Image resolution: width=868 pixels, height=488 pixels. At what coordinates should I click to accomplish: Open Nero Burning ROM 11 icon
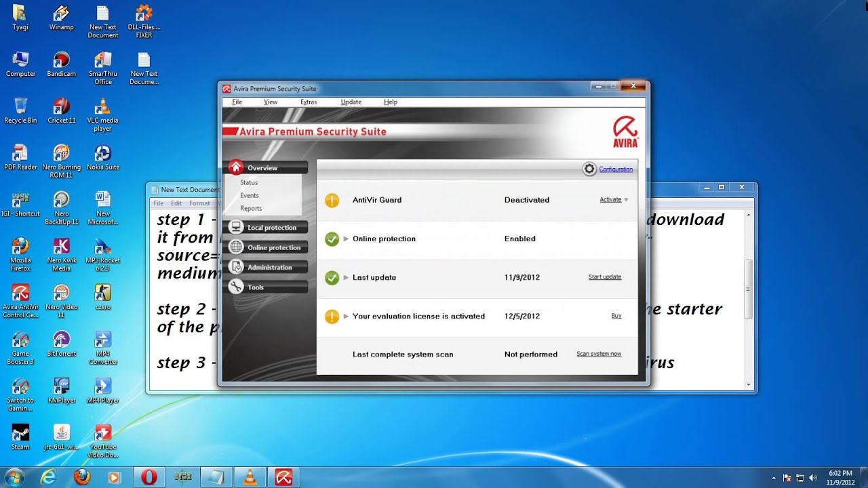[61, 161]
